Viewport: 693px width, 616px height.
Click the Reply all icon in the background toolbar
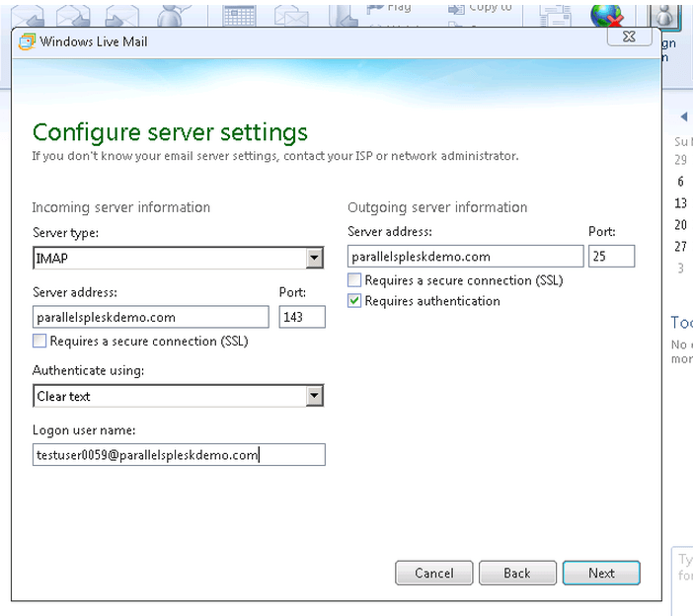tap(74, 16)
